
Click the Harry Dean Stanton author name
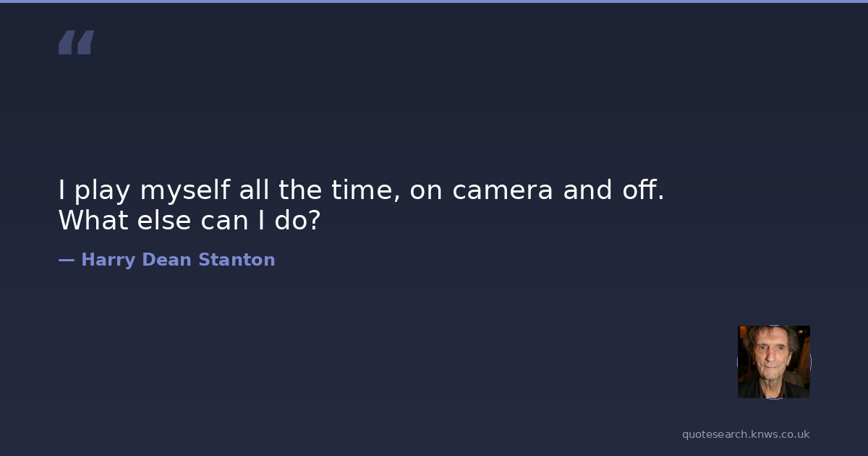point(178,260)
